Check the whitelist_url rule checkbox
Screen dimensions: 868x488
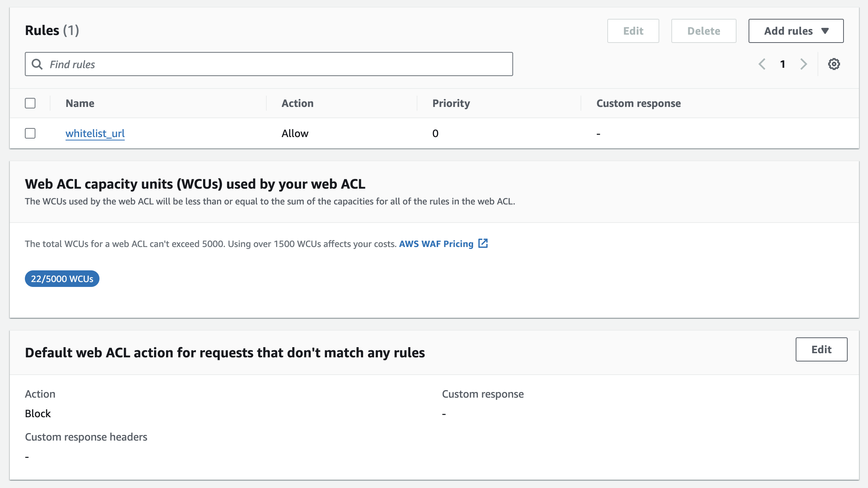tap(30, 133)
